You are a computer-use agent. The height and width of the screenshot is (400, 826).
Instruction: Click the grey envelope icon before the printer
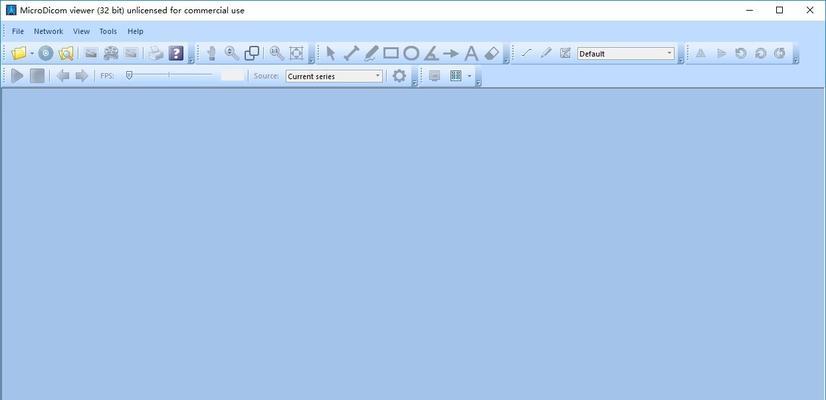point(131,53)
